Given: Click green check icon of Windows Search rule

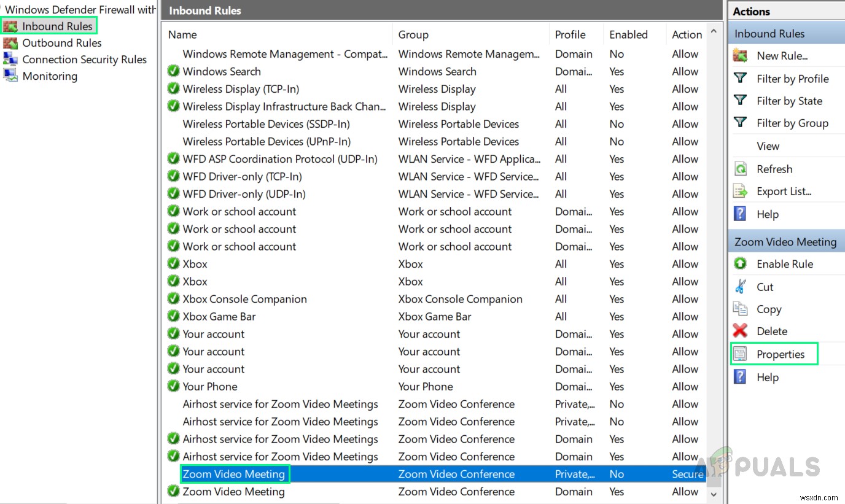Looking at the screenshot, I should click(x=173, y=71).
